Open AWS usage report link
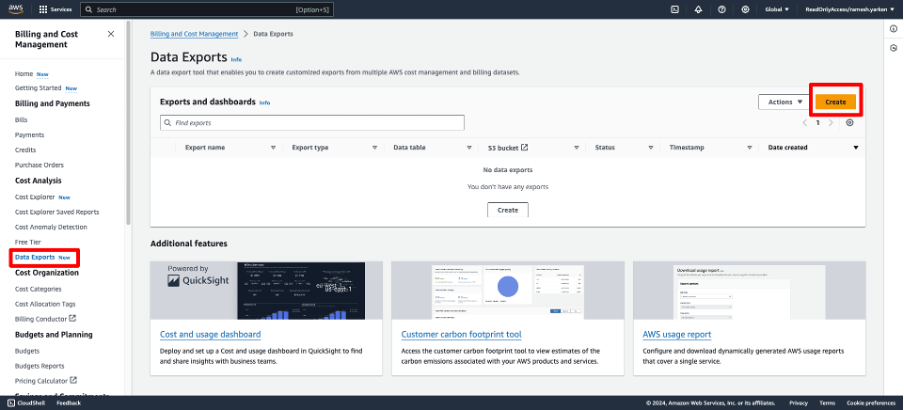The width and height of the screenshot is (904, 410). pos(677,334)
